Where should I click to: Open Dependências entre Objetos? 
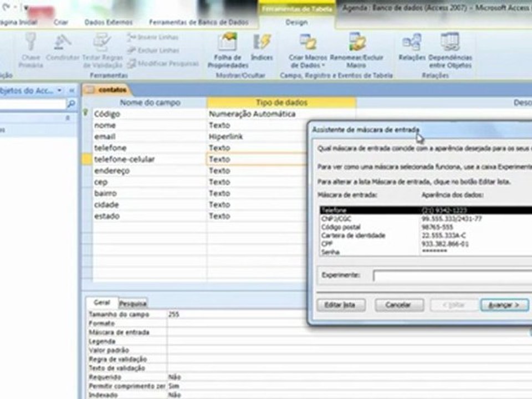450,51
